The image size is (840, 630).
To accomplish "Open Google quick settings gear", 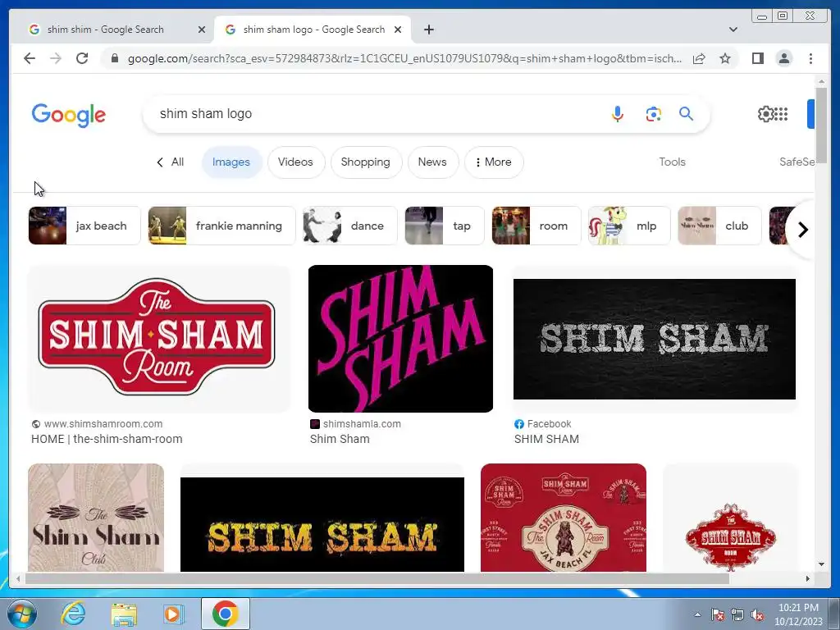I will pos(765,113).
